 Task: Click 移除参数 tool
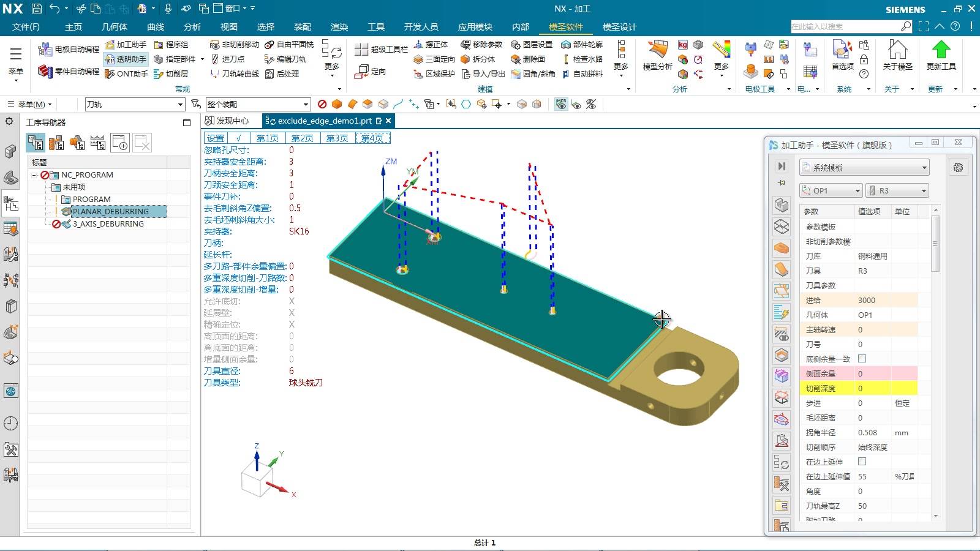click(481, 45)
